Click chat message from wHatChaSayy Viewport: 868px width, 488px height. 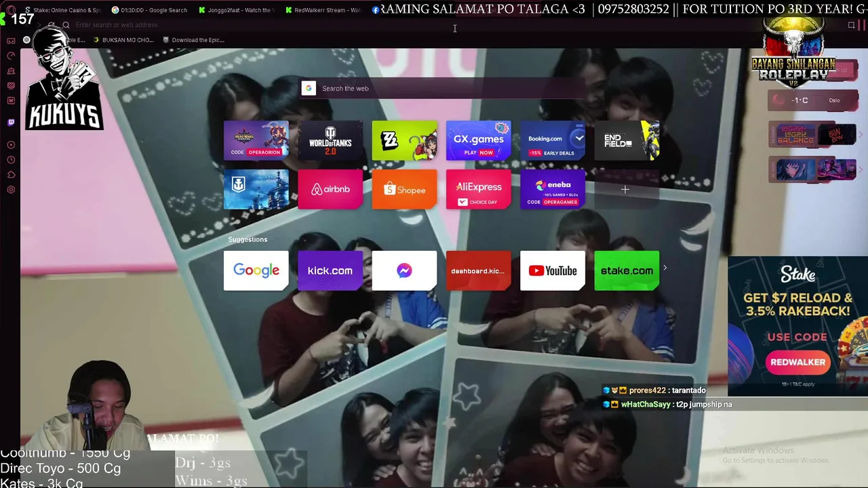pos(667,405)
